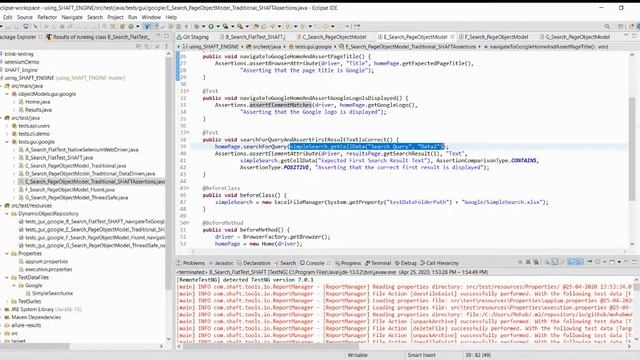Click the Git Staging tab icon
Screen dimensions: 640x360
coord(179,37)
